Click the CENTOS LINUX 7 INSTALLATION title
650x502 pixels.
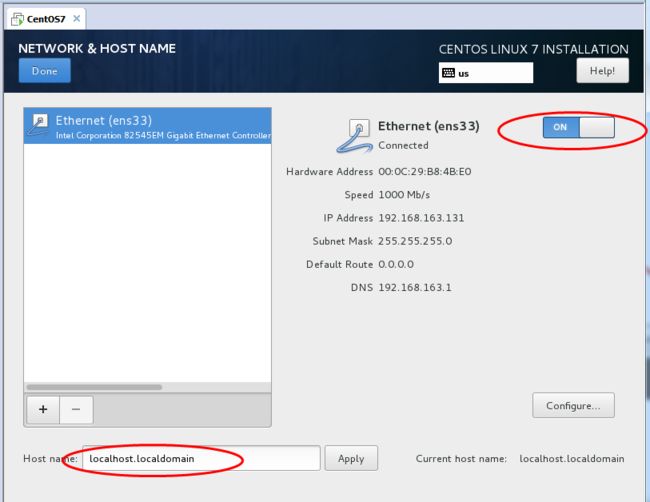534,49
